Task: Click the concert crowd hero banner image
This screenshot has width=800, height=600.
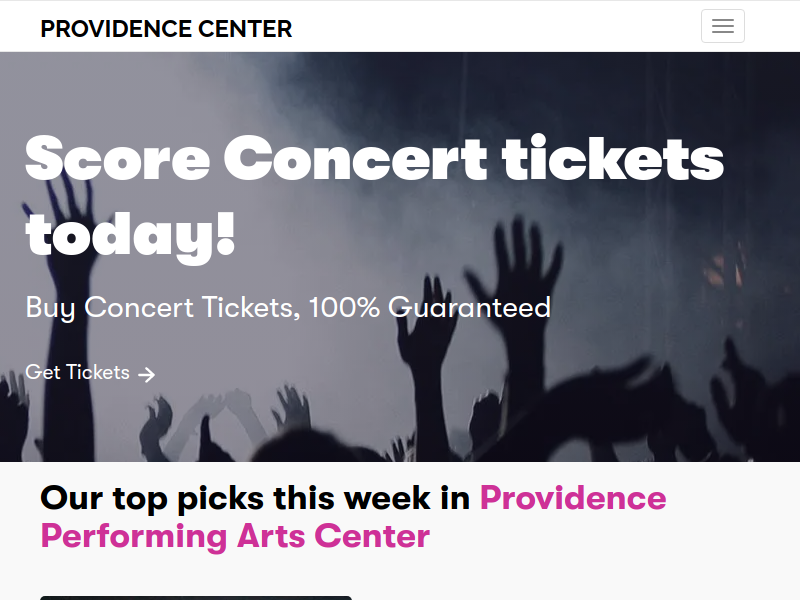Action: coord(400,257)
